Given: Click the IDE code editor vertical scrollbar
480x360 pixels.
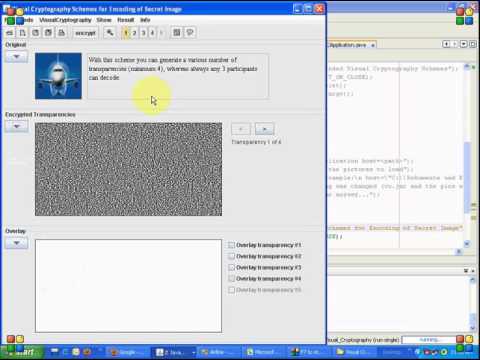Looking at the screenshot, I should pos(467,156).
